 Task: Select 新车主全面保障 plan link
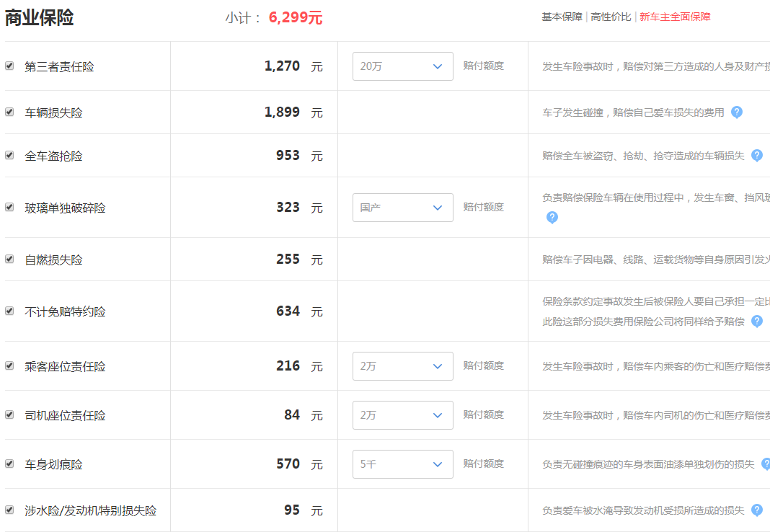tap(675, 17)
